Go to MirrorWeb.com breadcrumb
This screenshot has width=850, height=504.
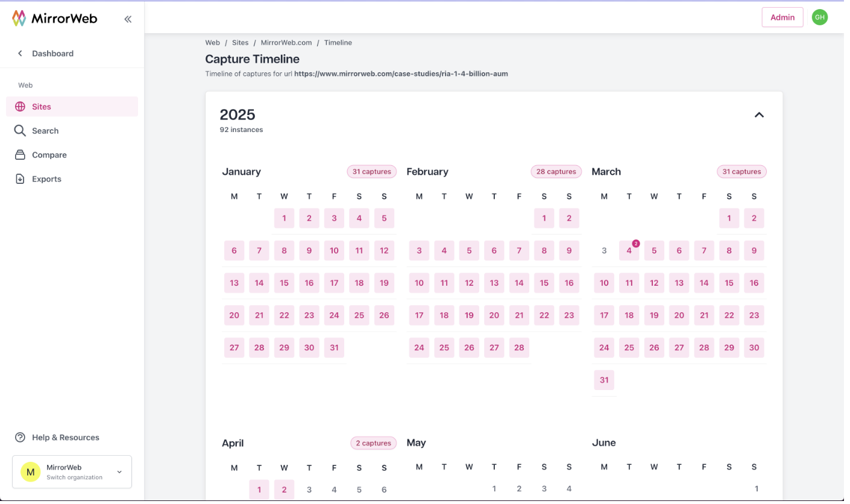286,43
